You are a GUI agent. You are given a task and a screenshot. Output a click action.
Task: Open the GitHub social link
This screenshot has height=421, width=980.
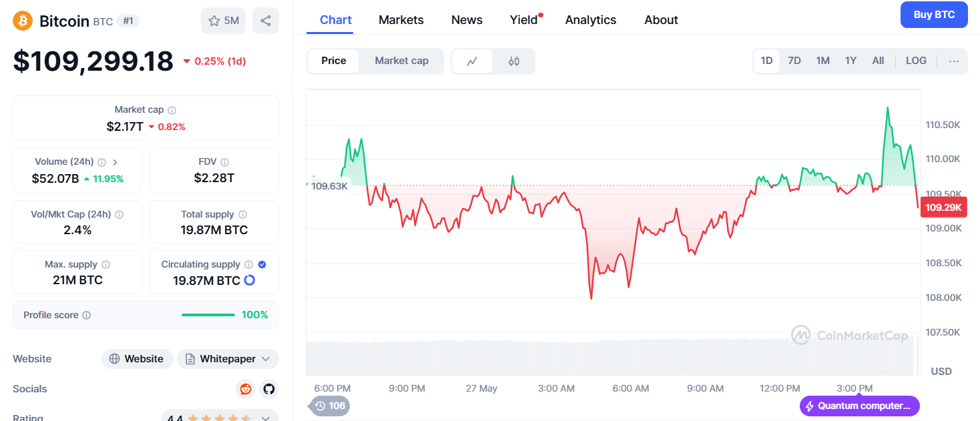(268, 389)
